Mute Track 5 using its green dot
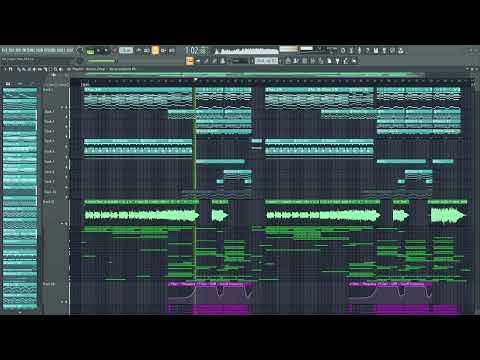Viewport: 480px width, 360px height. [x=66, y=147]
